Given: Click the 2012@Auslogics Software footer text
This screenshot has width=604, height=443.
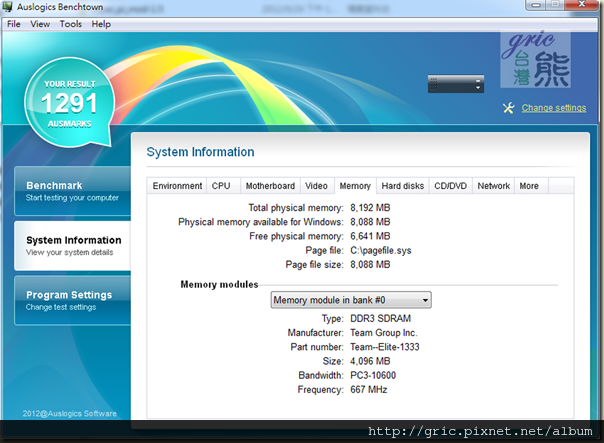Looking at the screenshot, I should tap(69, 413).
